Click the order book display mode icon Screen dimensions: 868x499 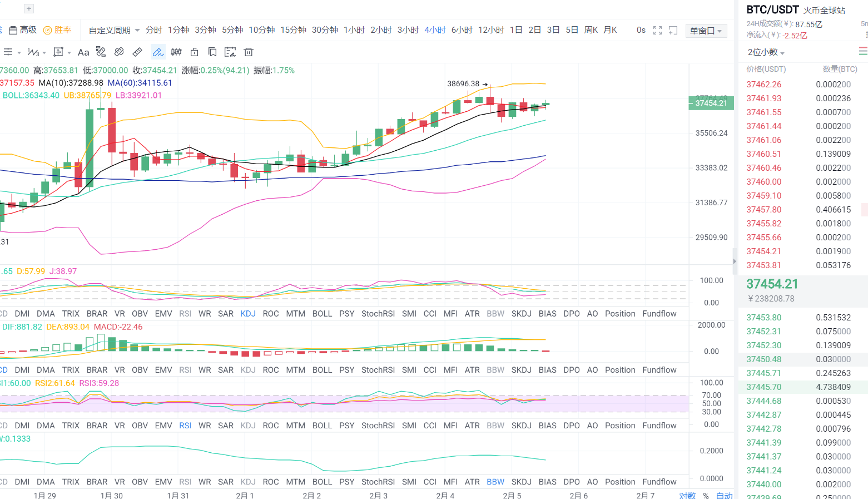coord(862,52)
